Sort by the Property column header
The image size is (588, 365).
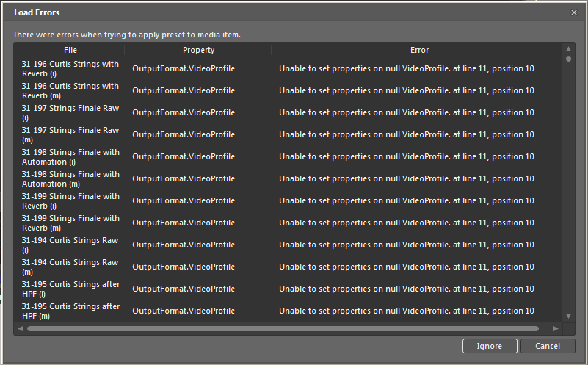coord(198,50)
